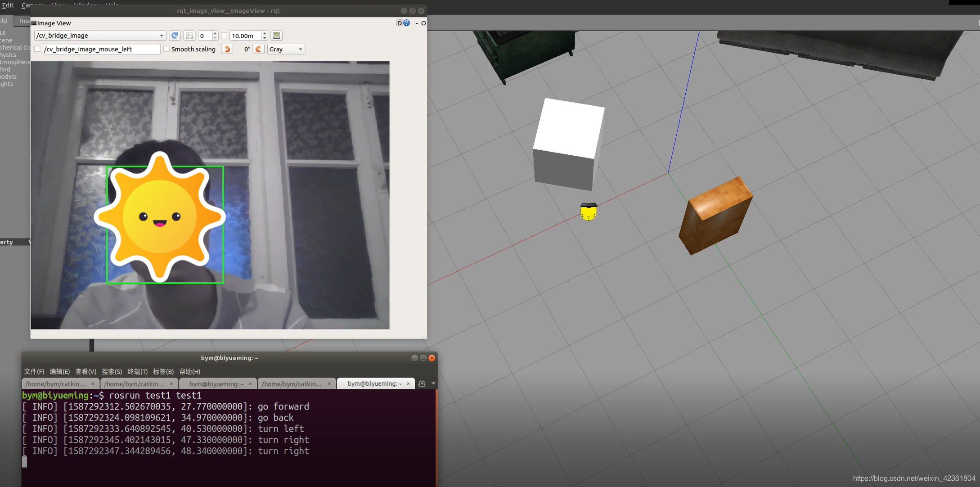Viewport: 980px width, 487px height.
Task: Click the terminal window title bym@biyueming
Action: [x=229, y=358]
